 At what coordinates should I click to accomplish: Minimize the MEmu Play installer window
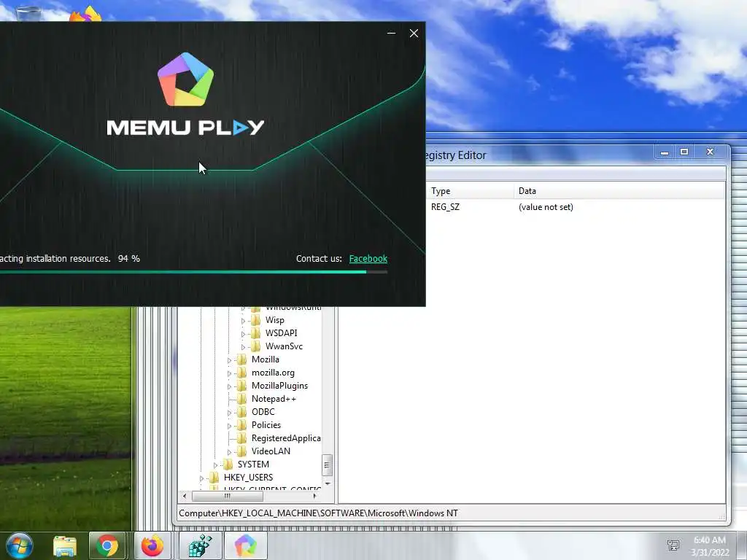(x=391, y=34)
